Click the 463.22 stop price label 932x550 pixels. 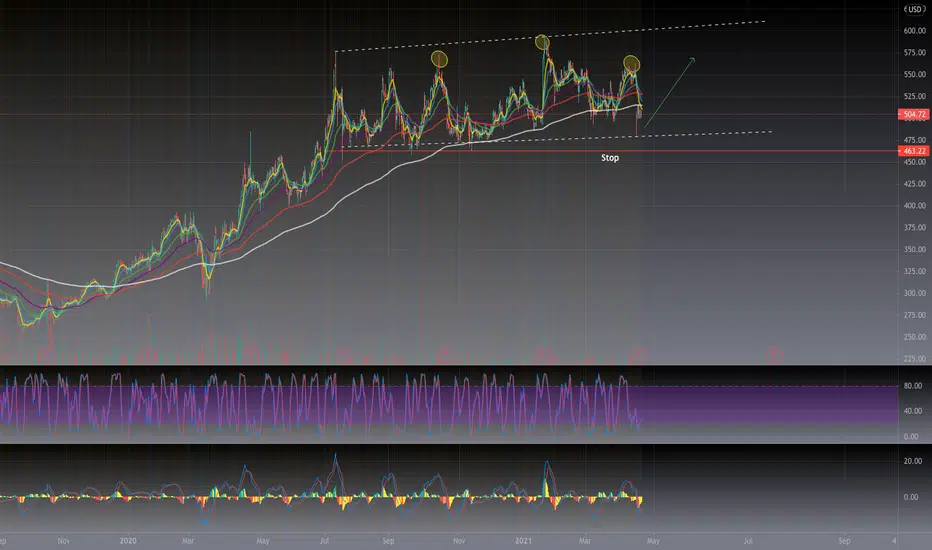click(x=914, y=151)
